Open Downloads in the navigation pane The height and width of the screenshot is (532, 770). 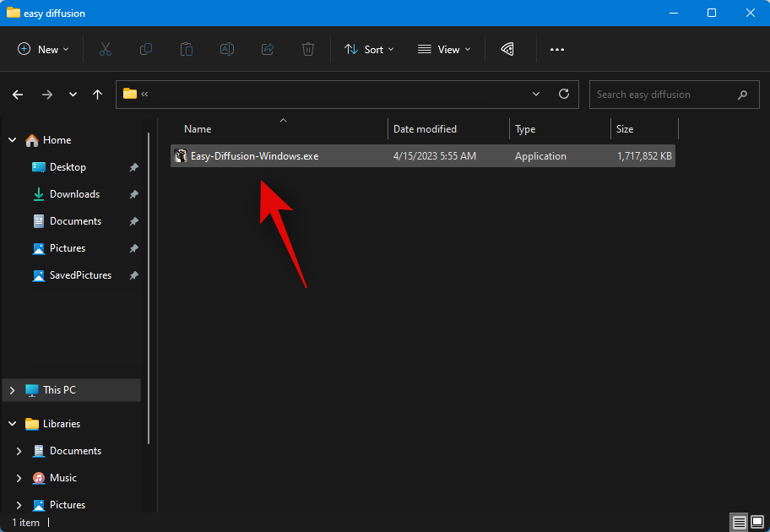point(74,194)
